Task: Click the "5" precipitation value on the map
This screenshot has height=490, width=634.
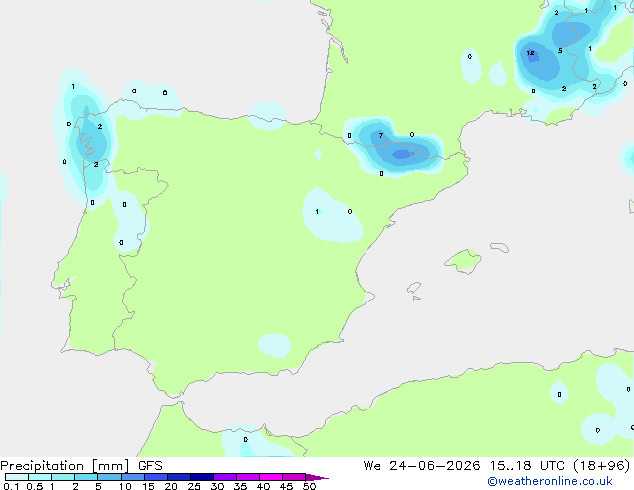Action: (560, 51)
